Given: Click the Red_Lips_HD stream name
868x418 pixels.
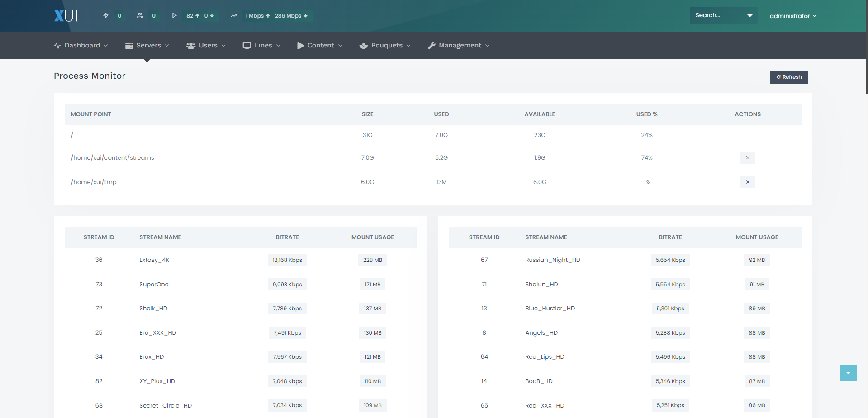Looking at the screenshot, I should [545, 357].
